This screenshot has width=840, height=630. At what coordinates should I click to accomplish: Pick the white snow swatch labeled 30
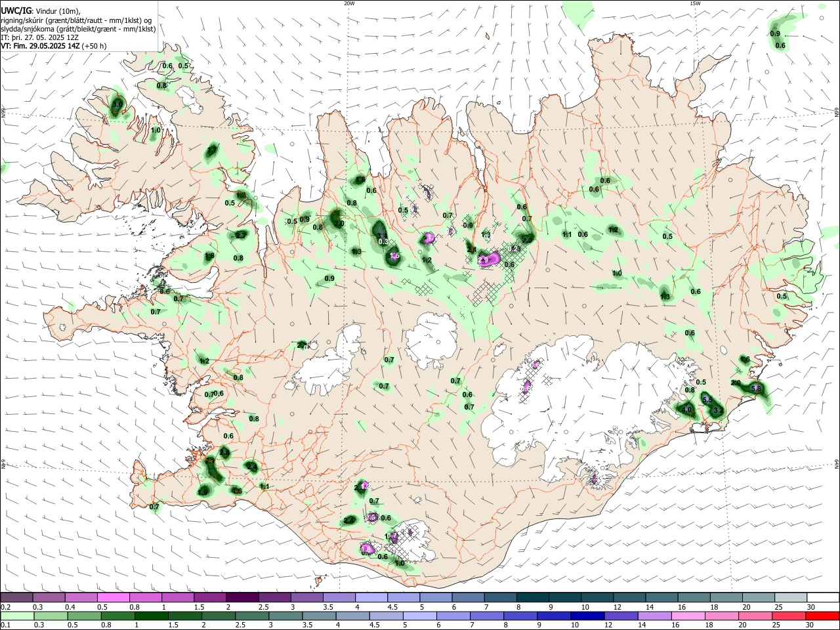point(823,597)
